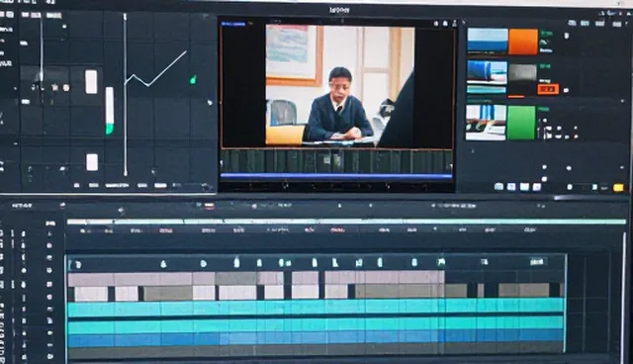Viewport: 633px width, 364px height.
Task: Select the blue audio track in the timeline
Action: [316, 340]
